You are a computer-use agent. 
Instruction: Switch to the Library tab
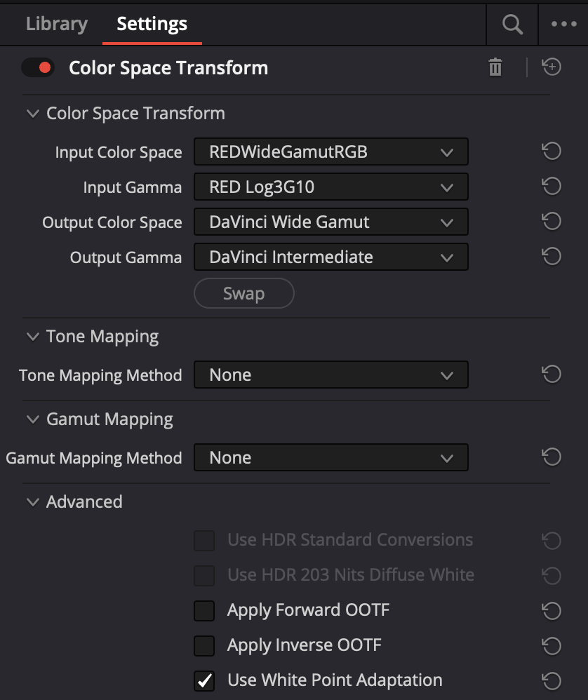57,24
